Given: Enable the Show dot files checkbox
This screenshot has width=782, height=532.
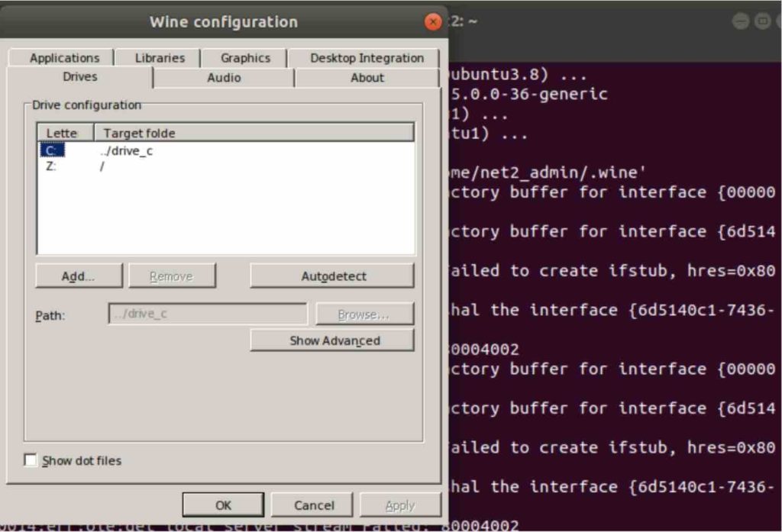Looking at the screenshot, I should tap(30, 459).
